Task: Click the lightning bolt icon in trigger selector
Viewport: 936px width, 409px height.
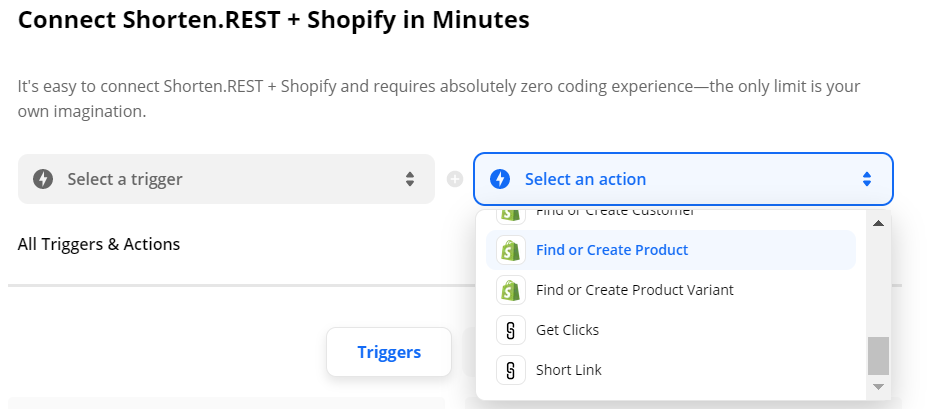Action: (43, 179)
